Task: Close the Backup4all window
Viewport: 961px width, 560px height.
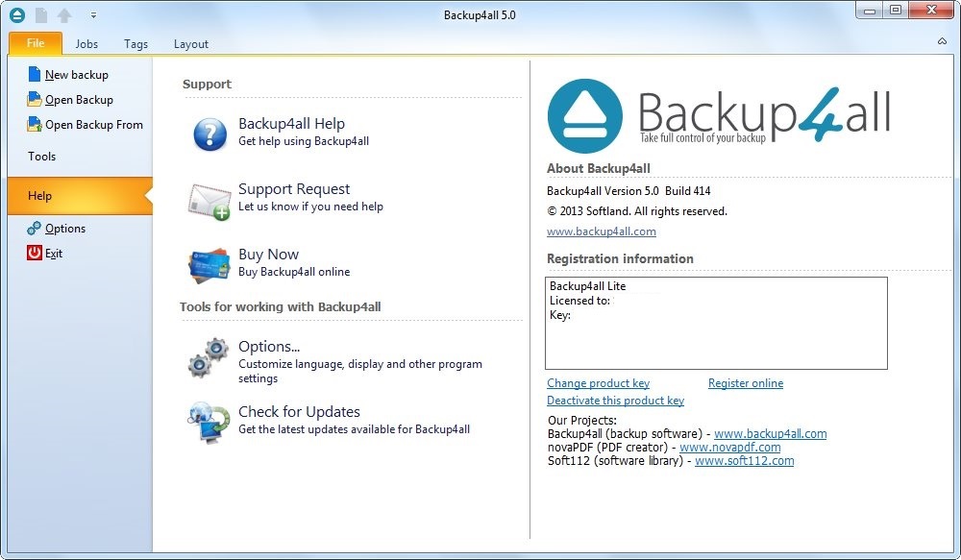Action: 931,11
